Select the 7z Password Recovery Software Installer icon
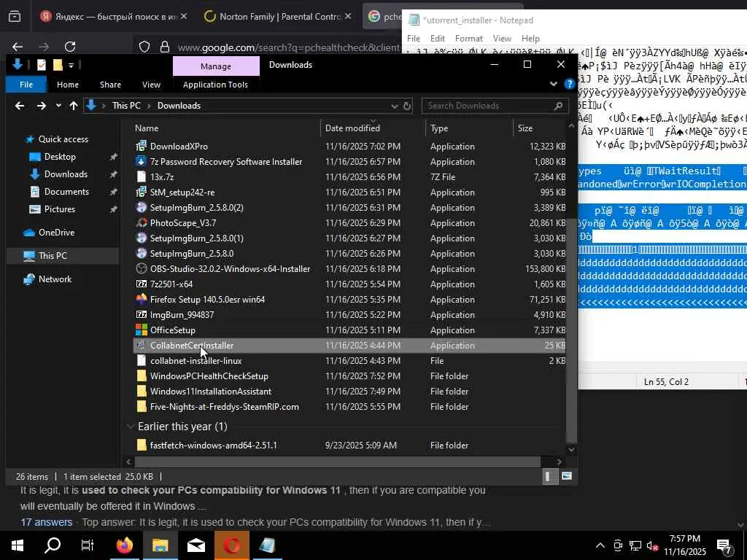This screenshot has height=560, width=747. coord(141,161)
